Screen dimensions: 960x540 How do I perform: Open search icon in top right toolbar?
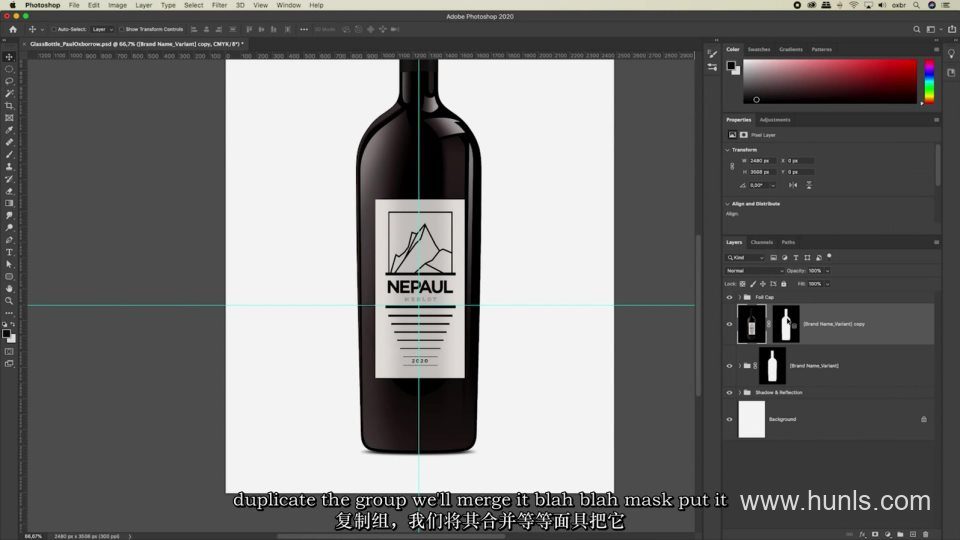(917, 29)
